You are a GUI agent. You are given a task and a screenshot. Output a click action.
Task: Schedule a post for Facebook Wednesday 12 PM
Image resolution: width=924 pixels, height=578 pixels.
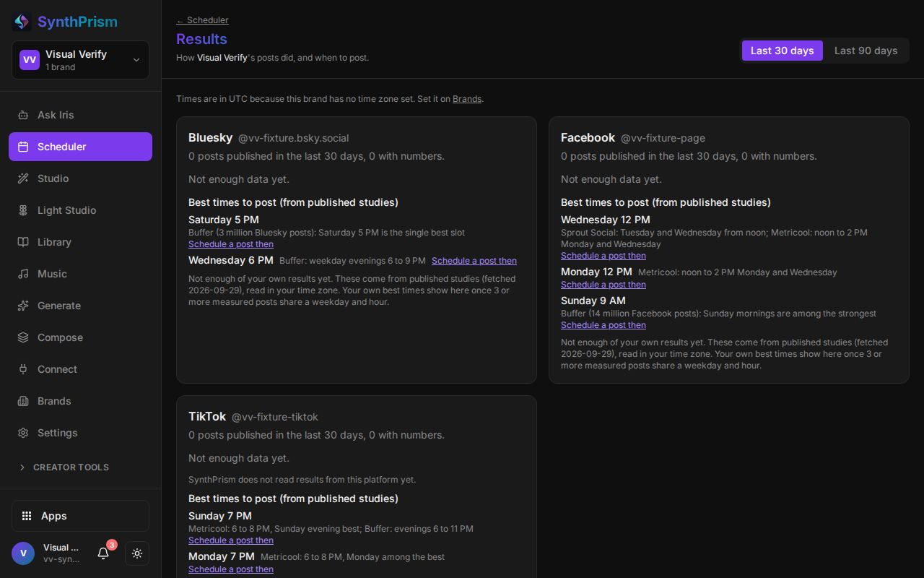(603, 256)
